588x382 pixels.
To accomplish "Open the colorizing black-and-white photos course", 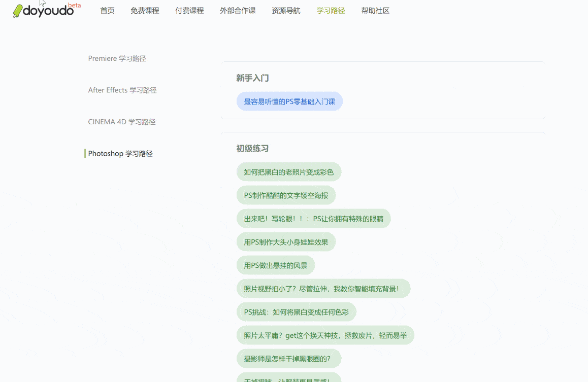I will click(x=288, y=171).
